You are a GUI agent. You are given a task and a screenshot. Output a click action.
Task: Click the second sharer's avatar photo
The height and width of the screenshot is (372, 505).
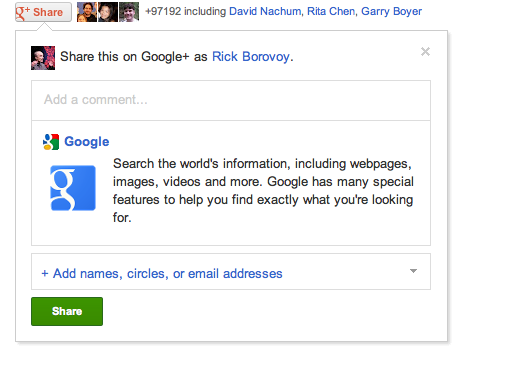[108, 12]
